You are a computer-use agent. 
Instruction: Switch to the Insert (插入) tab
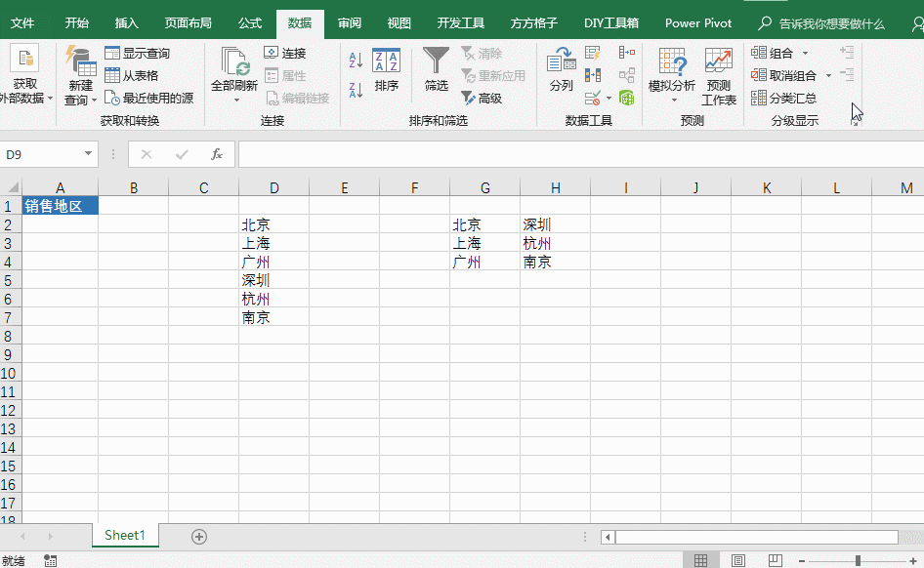point(126,23)
